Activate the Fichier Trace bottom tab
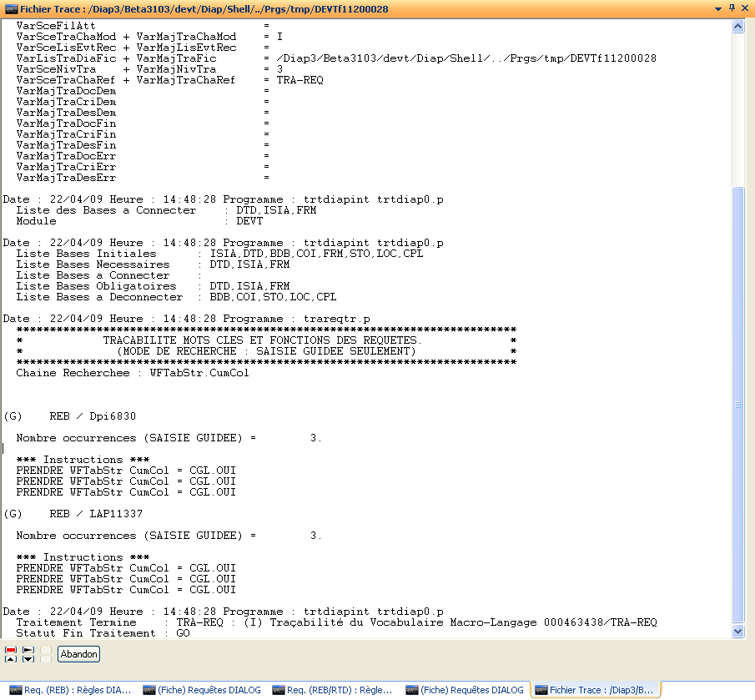Viewport: 755px width, 700px height. tap(596, 690)
